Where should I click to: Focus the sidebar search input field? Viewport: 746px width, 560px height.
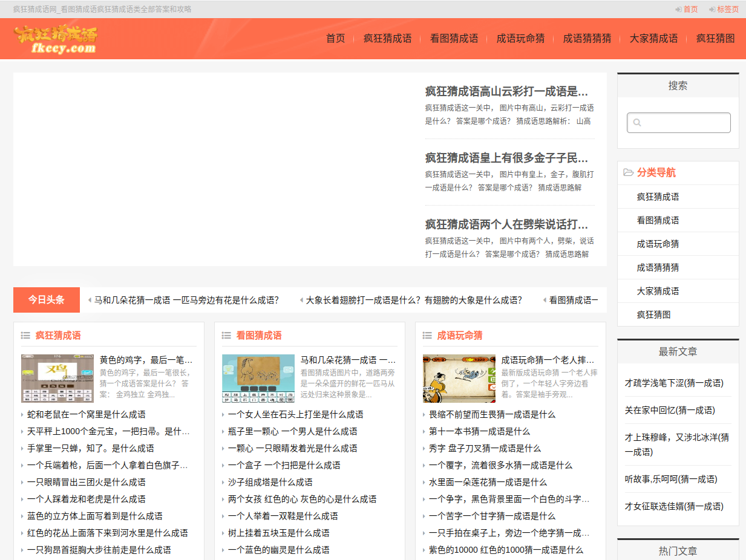(684, 123)
